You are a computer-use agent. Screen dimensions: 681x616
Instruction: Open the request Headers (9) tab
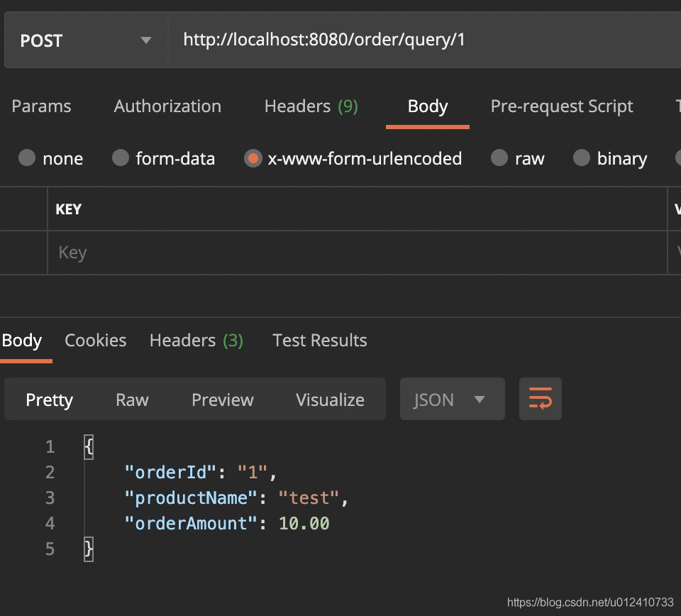click(x=311, y=106)
